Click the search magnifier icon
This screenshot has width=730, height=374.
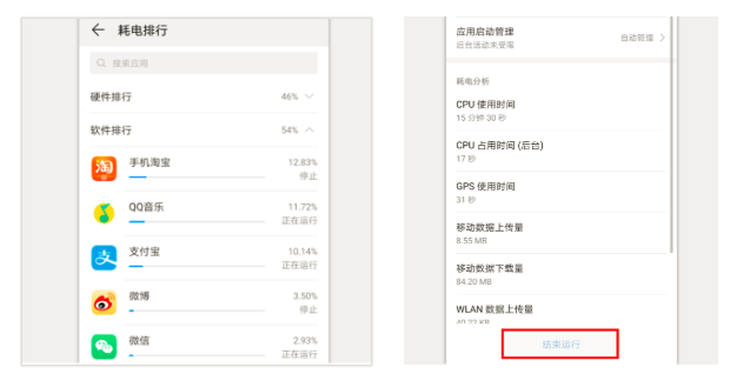point(101,63)
